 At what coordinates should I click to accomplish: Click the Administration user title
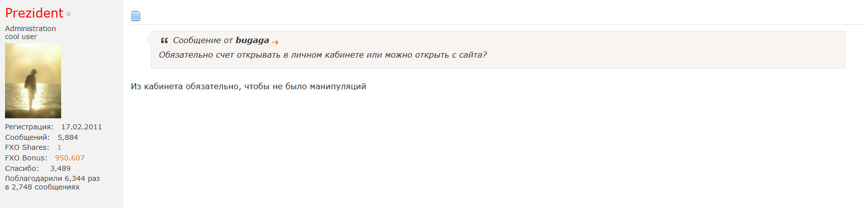(31, 29)
